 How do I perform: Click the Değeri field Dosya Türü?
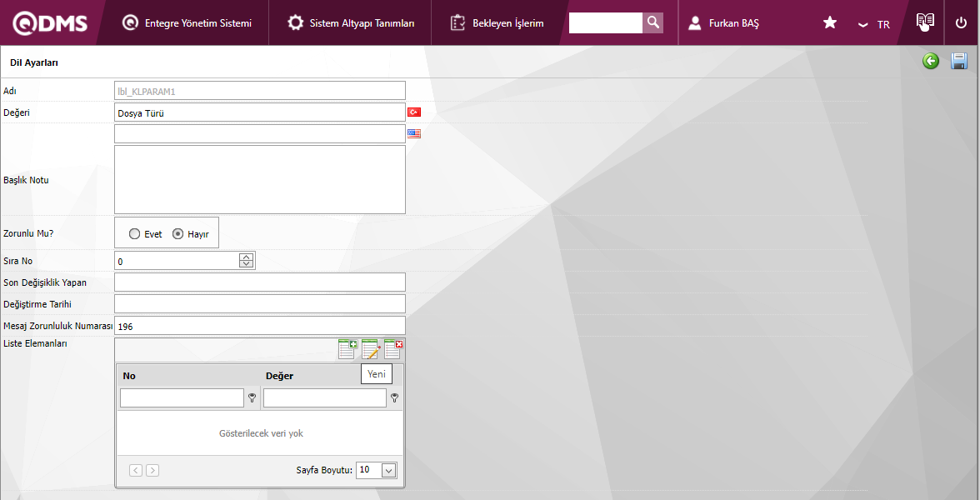click(x=260, y=112)
